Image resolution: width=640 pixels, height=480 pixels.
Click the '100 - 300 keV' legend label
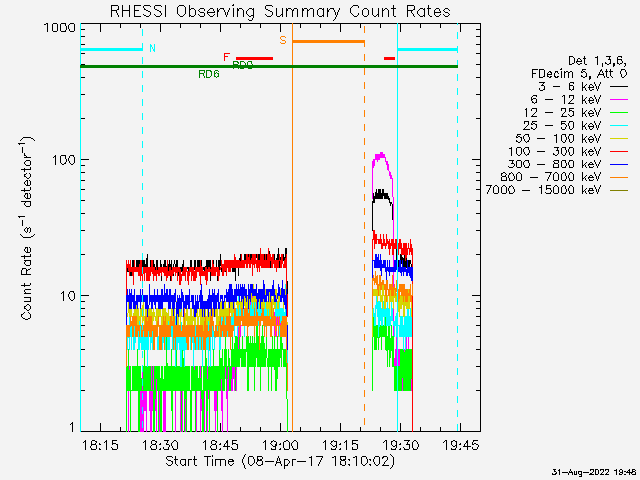554,151
